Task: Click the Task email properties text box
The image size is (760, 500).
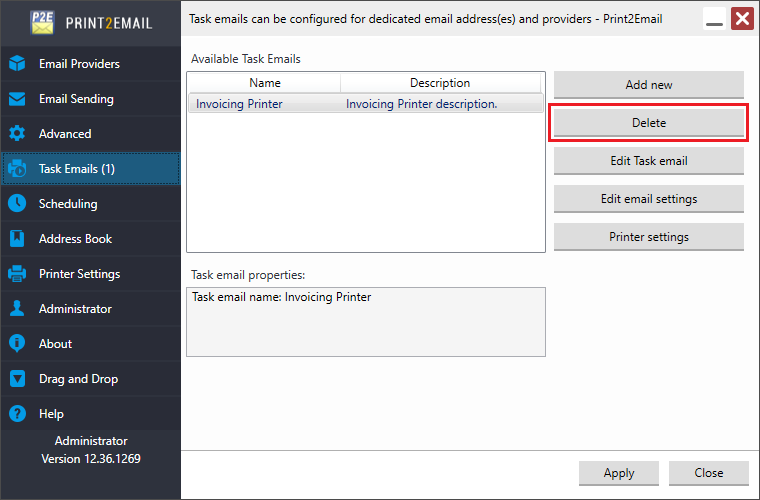Action: pos(365,322)
